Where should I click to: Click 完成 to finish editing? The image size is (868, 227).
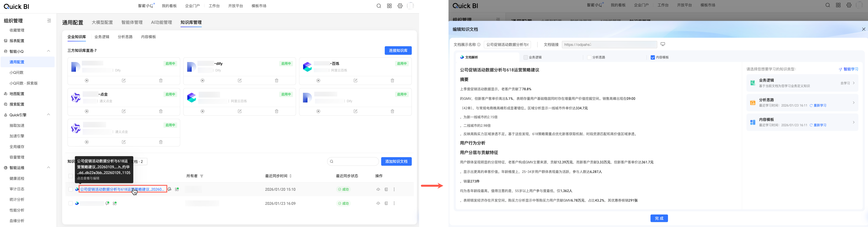[659, 218]
